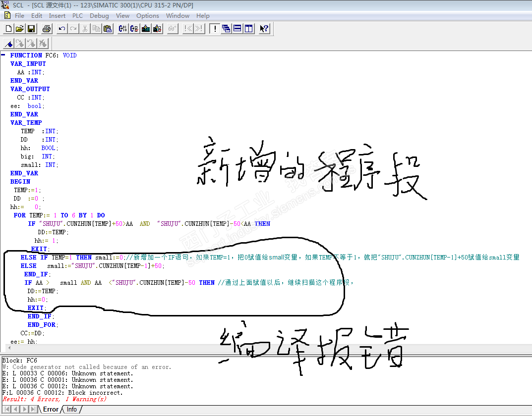The width and height of the screenshot is (532, 416).
Task: Place cursor on the BEGIN keyword line
Action: coord(20,182)
